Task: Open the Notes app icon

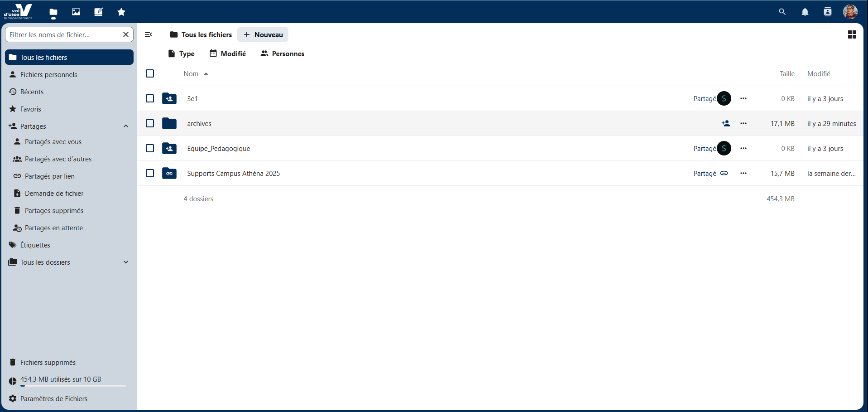Action: [x=98, y=12]
